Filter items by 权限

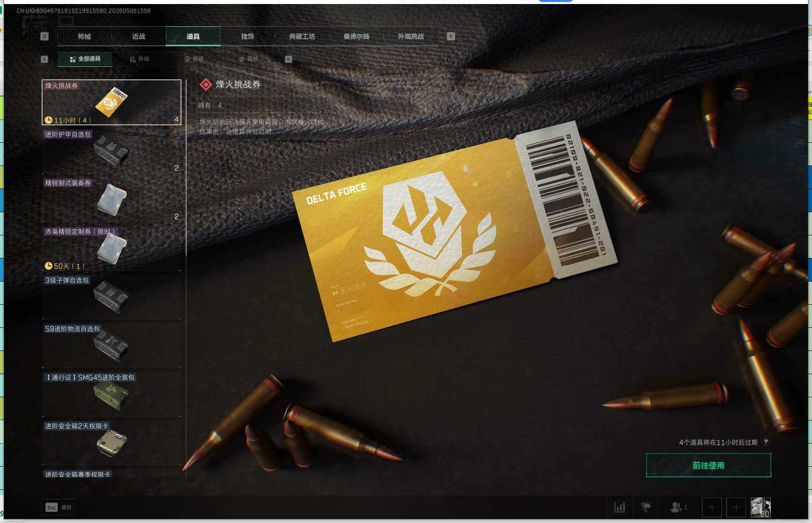tap(194, 59)
